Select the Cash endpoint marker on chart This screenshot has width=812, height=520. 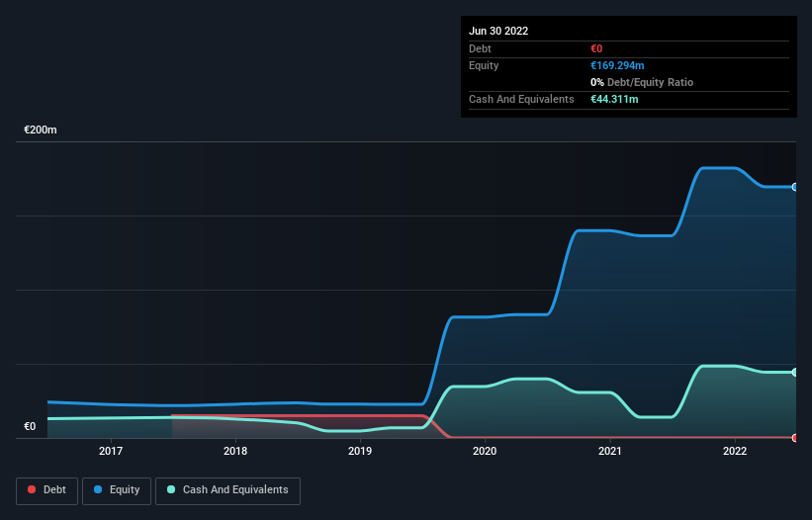click(795, 372)
